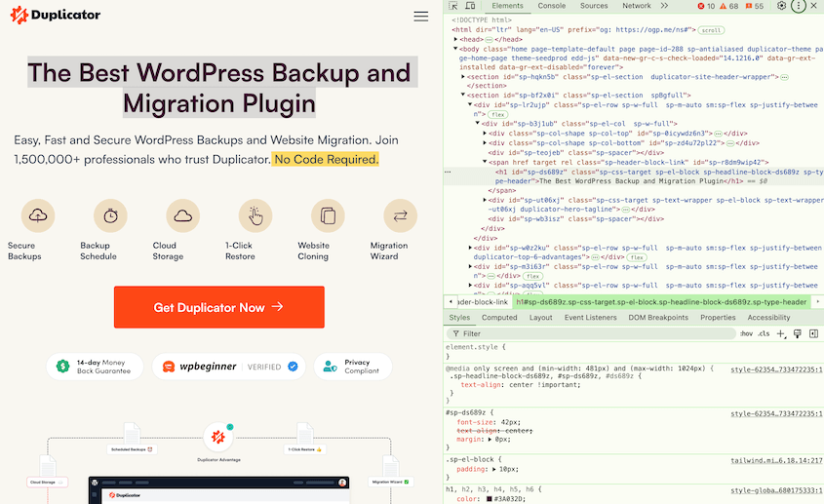Click the new style rule plus icon
824x504 pixels.
click(x=781, y=333)
